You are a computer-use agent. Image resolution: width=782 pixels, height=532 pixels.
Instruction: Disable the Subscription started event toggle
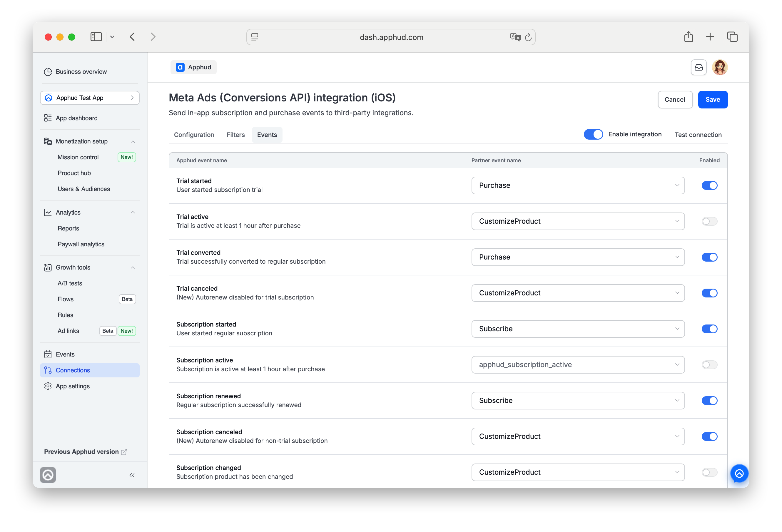click(x=709, y=329)
